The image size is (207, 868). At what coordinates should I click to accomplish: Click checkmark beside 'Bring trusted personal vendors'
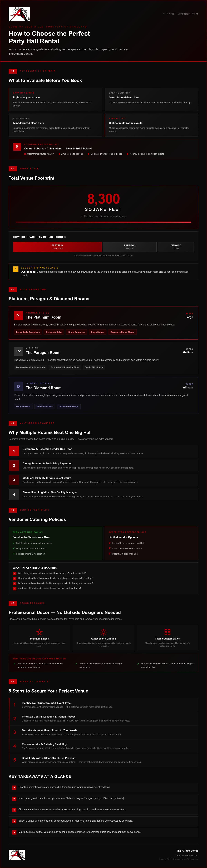click(x=14, y=549)
